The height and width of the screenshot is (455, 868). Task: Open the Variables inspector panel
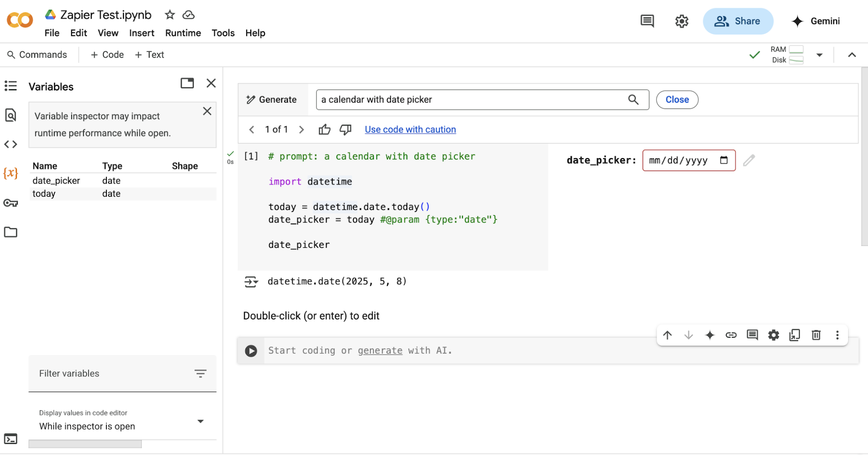tap(10, 173)
